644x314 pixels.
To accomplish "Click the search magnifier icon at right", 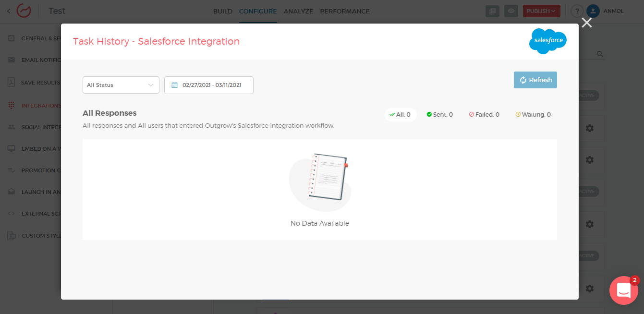I will (600, 54).
